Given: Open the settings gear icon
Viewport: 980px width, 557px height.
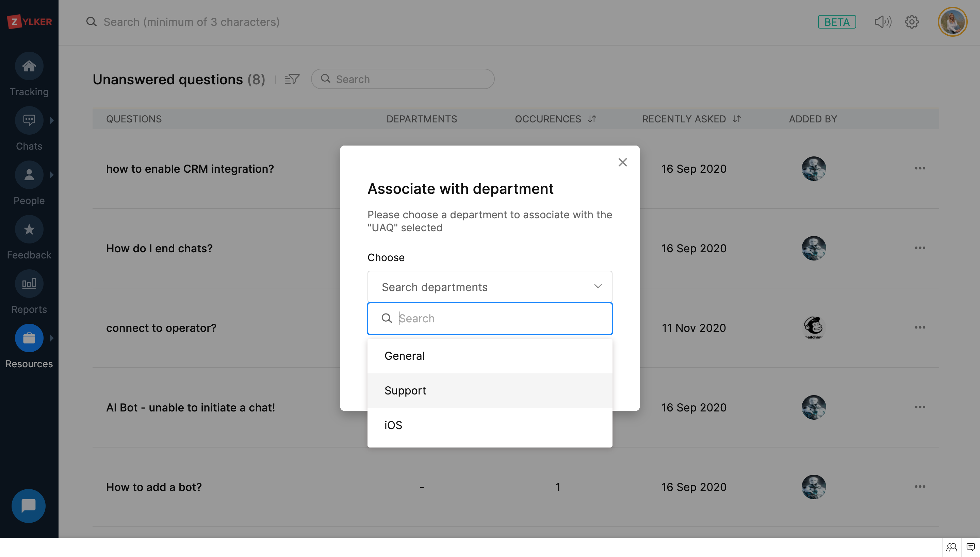Looking at the screenshot, I should click(x=912, y=22).
